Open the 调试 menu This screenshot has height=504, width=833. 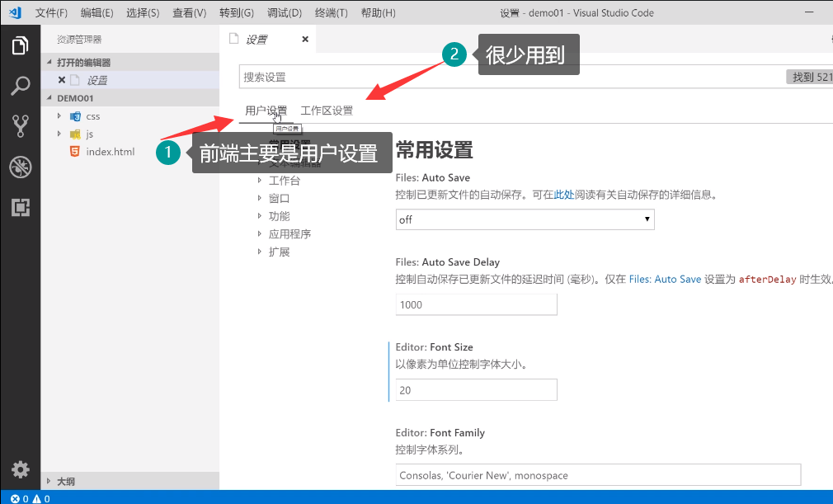[x=285, y=12]
